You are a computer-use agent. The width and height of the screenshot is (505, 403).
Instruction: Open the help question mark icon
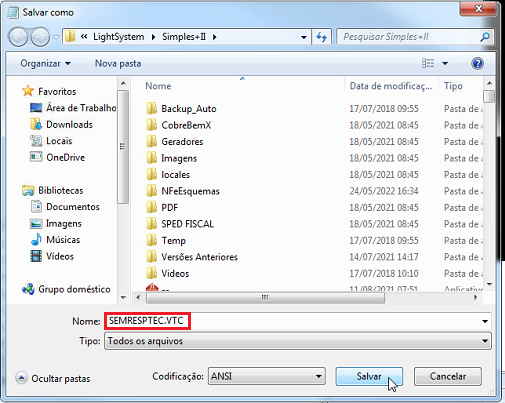click(477, 63)
